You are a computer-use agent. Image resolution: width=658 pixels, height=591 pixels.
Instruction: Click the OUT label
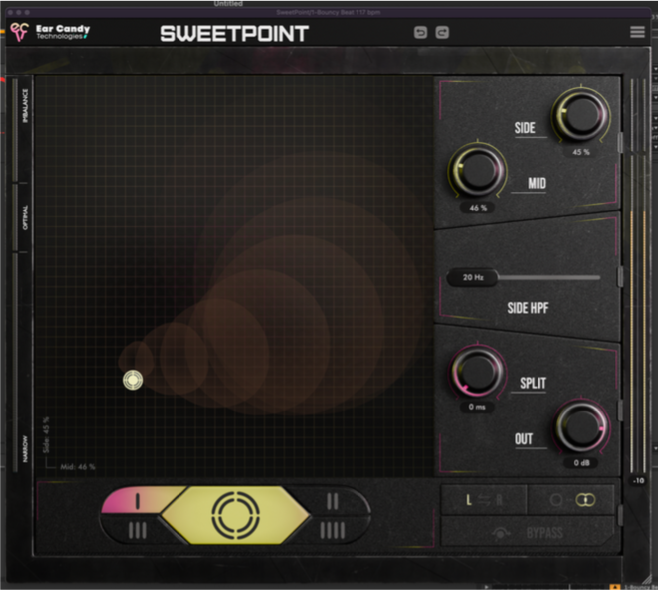(x=524, y=439)
